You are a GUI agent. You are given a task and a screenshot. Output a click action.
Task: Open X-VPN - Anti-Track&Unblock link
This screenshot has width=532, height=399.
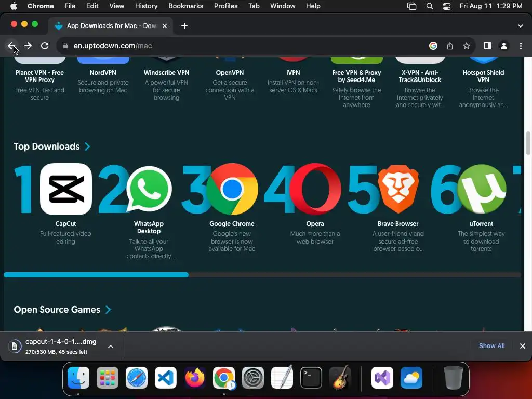(420, 76)
